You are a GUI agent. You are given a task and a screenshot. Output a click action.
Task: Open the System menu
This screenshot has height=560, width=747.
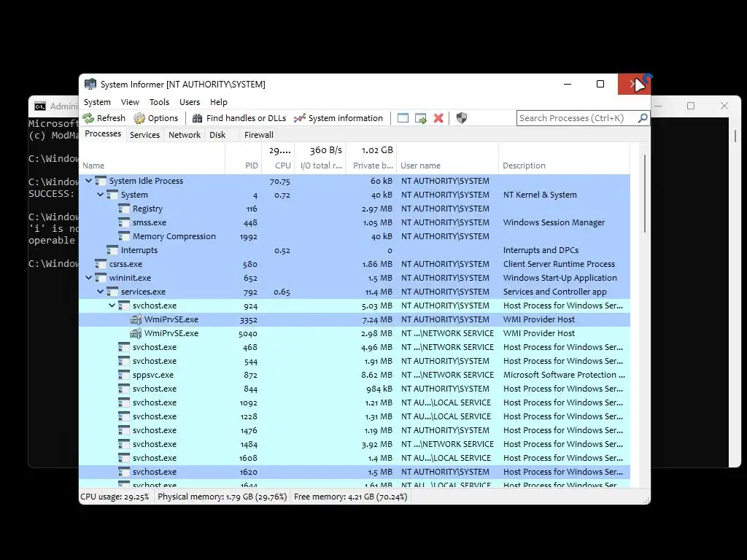97,102
